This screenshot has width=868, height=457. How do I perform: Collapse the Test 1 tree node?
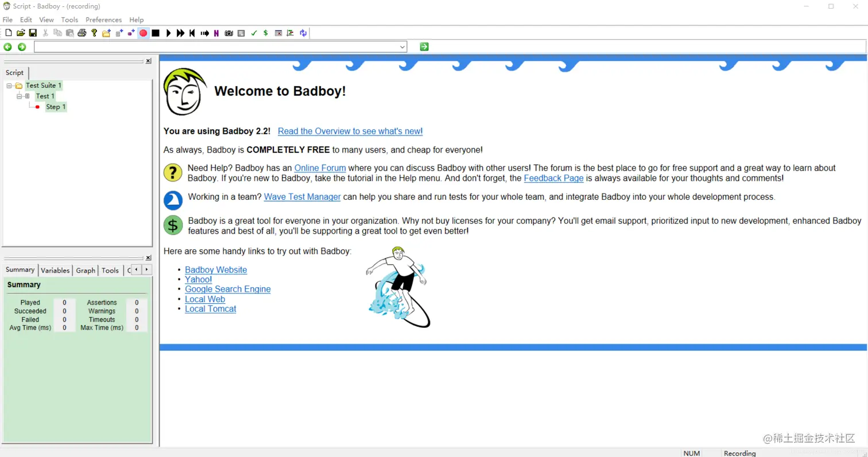pyautogui.click(x=19, y=96)
